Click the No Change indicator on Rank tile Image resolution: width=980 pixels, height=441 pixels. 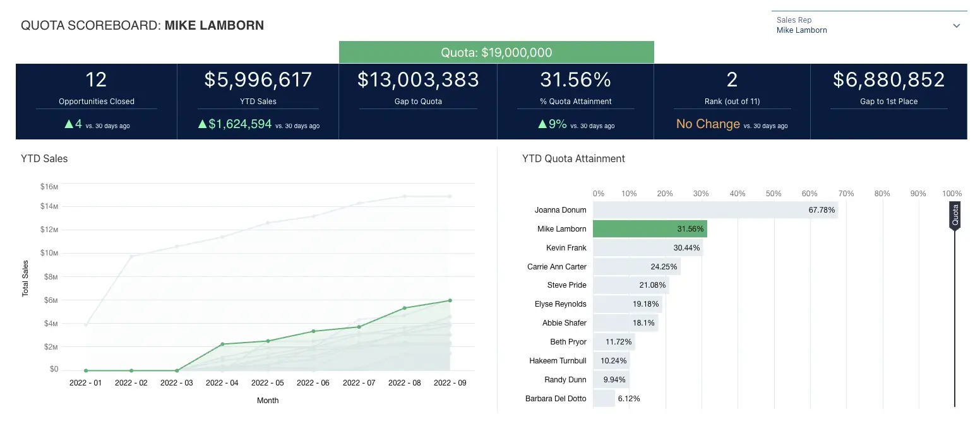[x=707, y=124]
